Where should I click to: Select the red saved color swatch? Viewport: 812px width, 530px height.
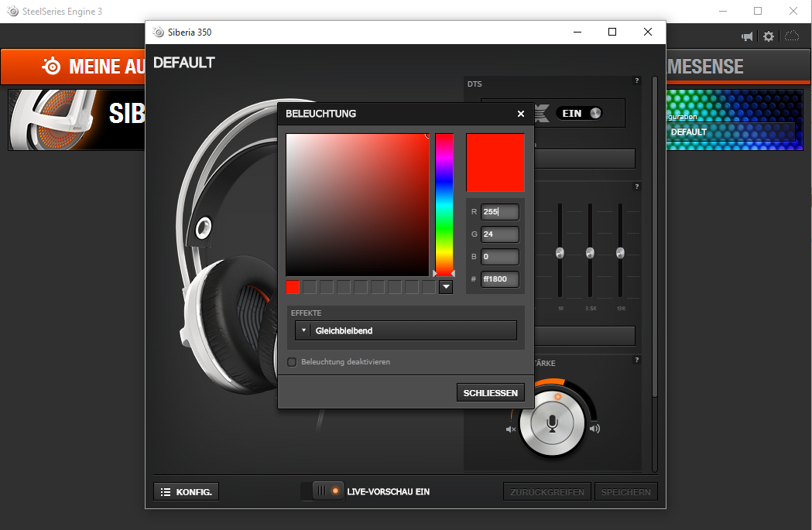point(293,287)
